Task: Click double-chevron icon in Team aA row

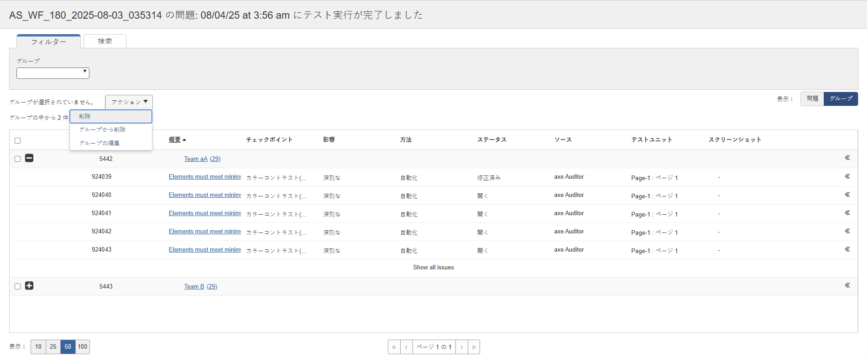Action: pyautogui.click(x=847, y=158)
